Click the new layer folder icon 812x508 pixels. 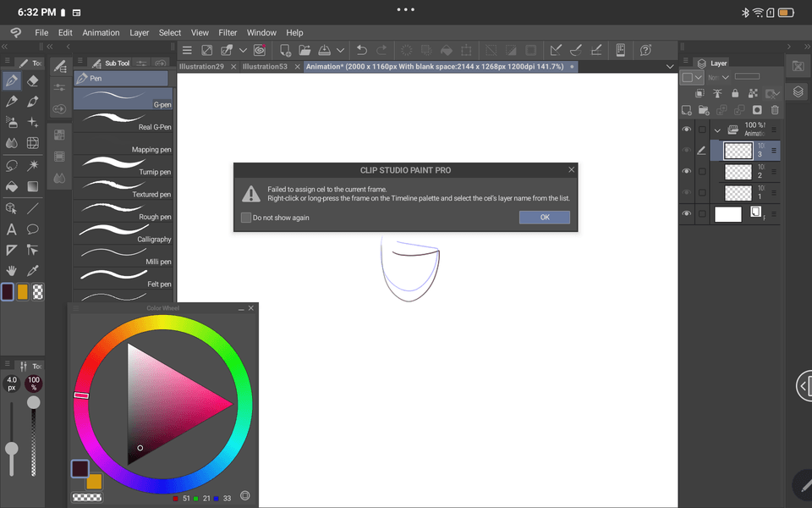pos(704,110)
